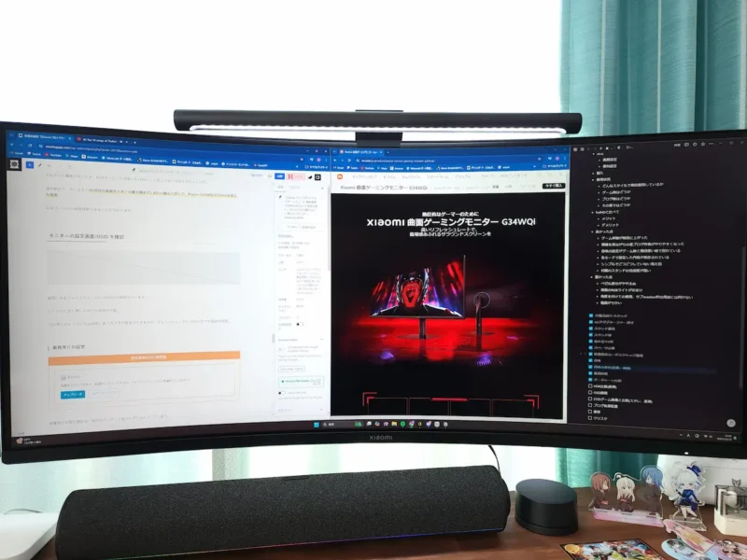Image resolution: width=747 pixels, height=560 pixels.
Task: Switch to the Xiaomi 曲面ゲーミングモニター browser tab
Action: (359, 149)
